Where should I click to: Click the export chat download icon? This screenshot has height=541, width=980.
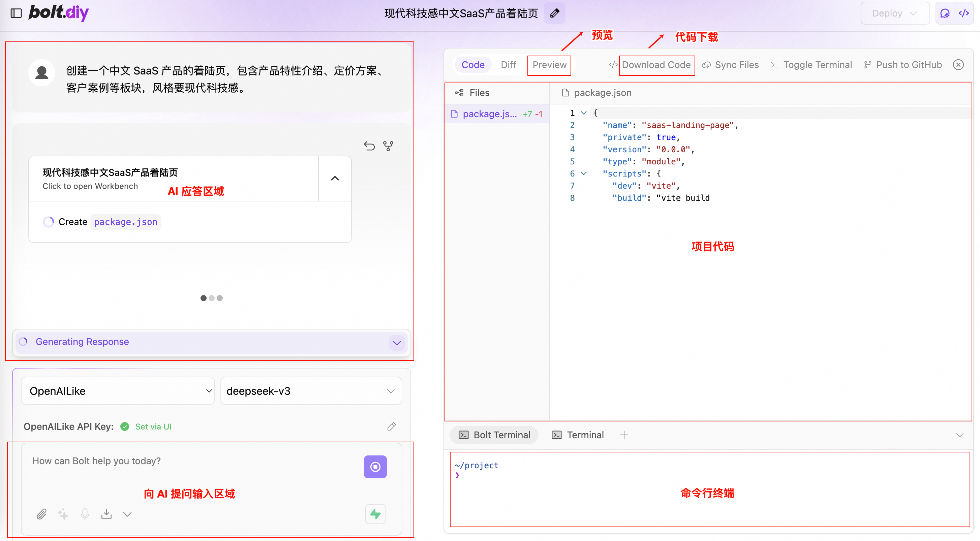click(x=106, y=514)
